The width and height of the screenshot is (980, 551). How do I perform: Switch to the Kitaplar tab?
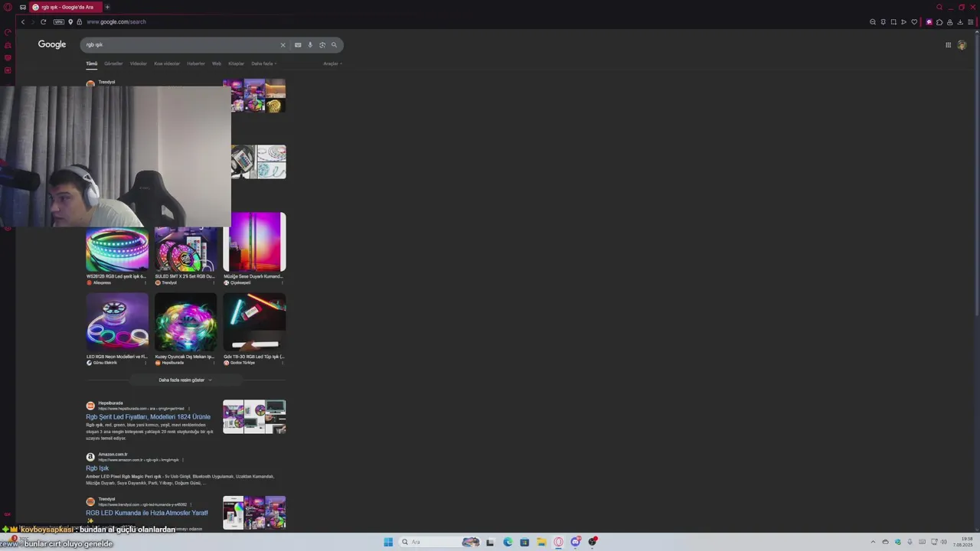pos(237,64)
